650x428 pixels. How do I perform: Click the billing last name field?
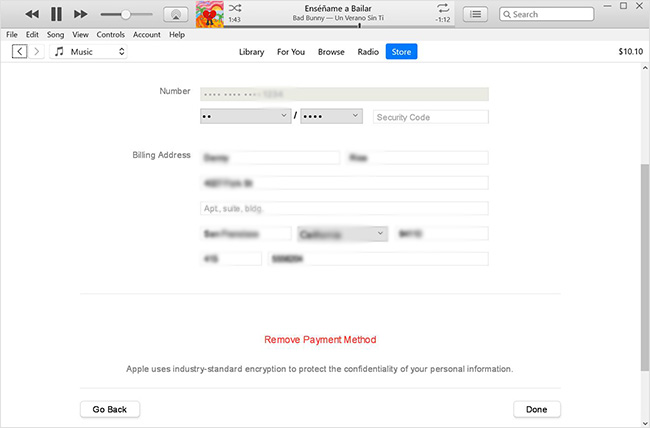click(417, 158)
